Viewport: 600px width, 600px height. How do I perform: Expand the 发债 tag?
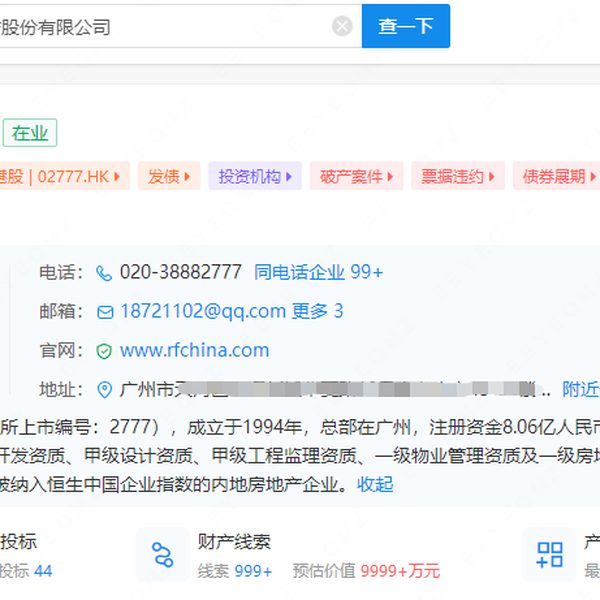tap(169, 176)
